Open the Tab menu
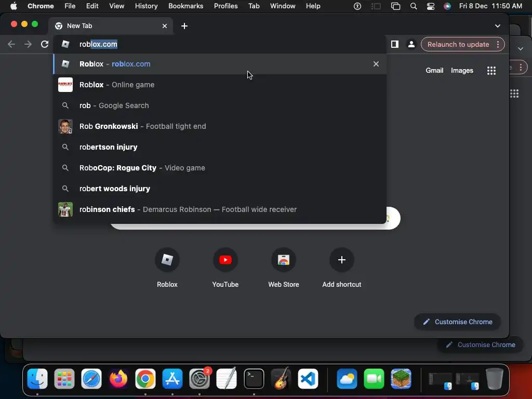 pos(254,6)
